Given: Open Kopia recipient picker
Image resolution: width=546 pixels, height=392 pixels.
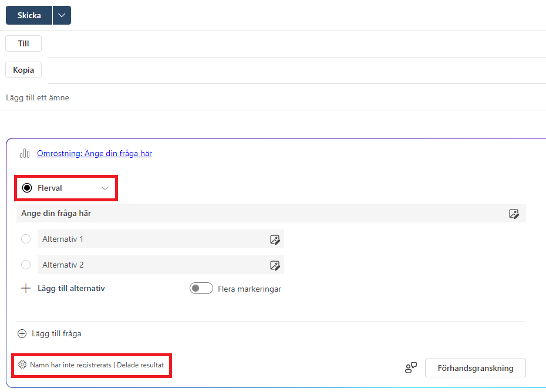Looking at the screenshot, I should tap(23, 70).
